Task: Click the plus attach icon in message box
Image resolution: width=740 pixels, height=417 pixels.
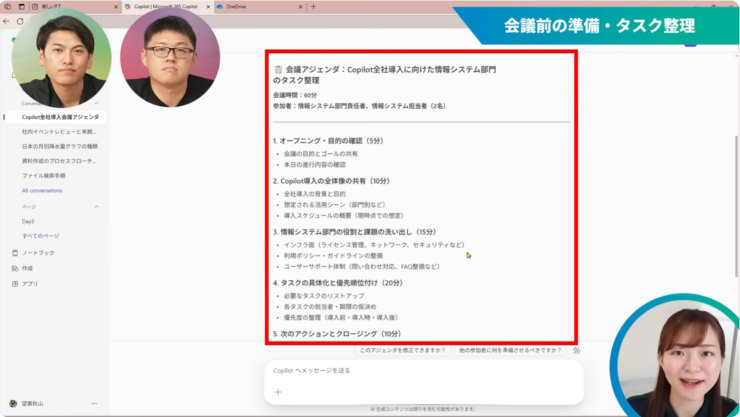Action: pos(278,392)
